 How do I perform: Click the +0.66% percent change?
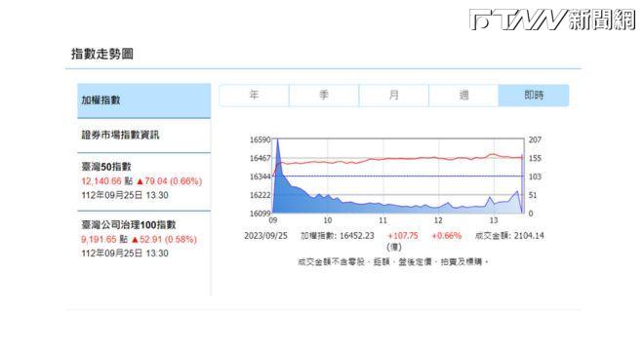447,236
